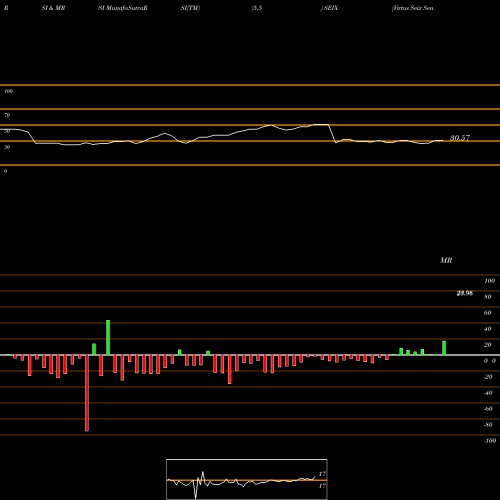
Task: Click the 'SI MunafaSutraR' header text
Action: [123, 8]
